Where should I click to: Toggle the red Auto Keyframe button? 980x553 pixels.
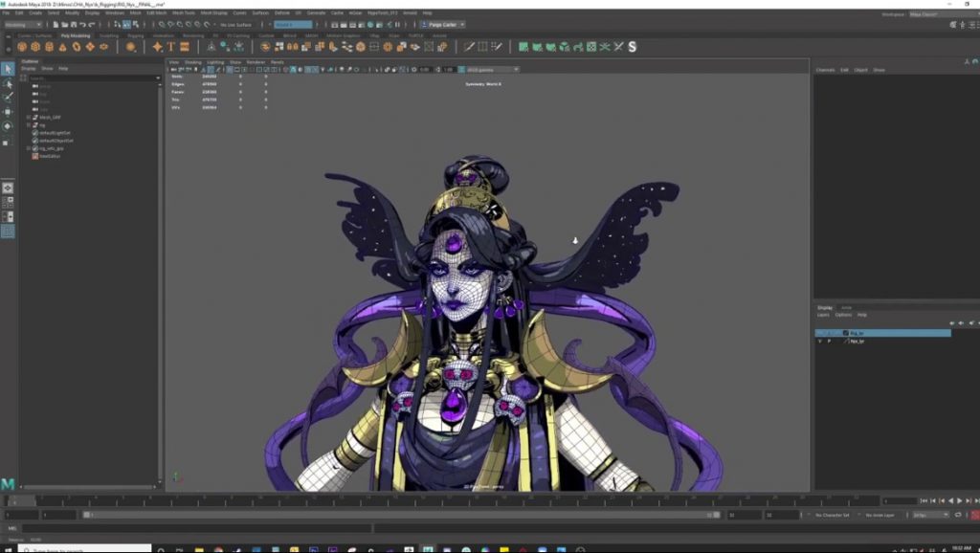[x=974, y=515]
